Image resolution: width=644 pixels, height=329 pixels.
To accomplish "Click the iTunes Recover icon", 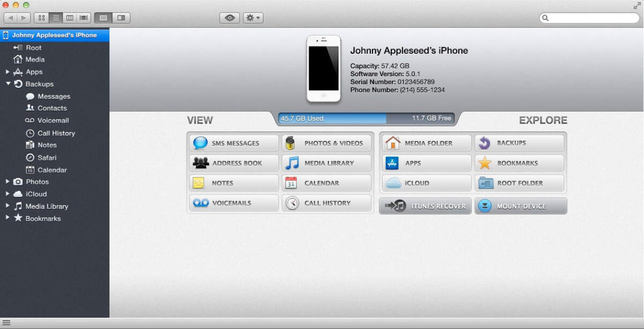I will point(425,206).
